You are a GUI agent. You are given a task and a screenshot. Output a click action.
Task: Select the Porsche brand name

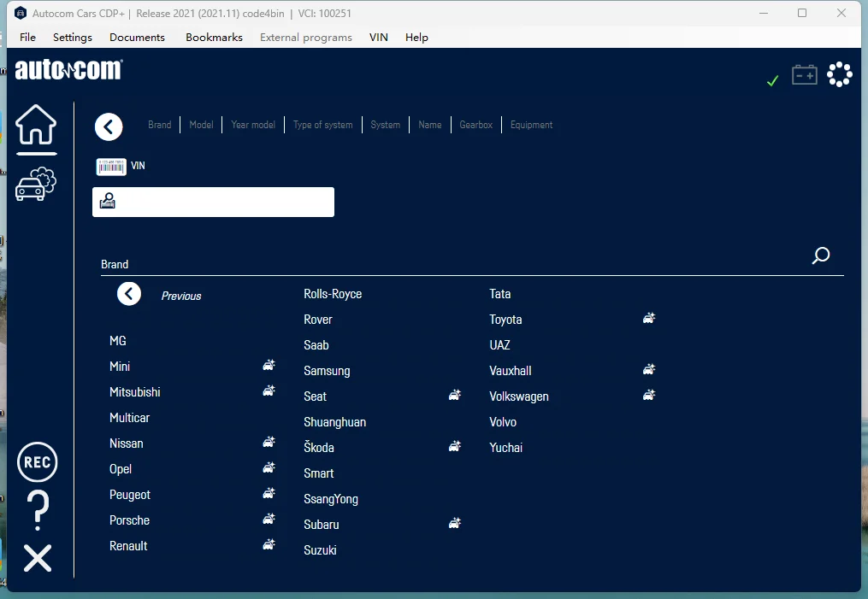pyautogui.click(x=129, y=520)
